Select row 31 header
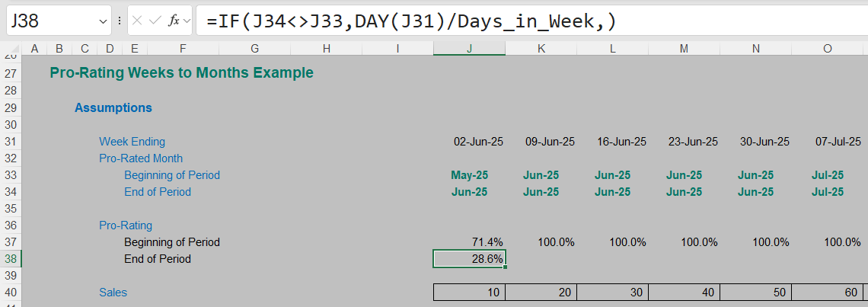Viewport: 868px width, 307px height. [x=10, y=142]
